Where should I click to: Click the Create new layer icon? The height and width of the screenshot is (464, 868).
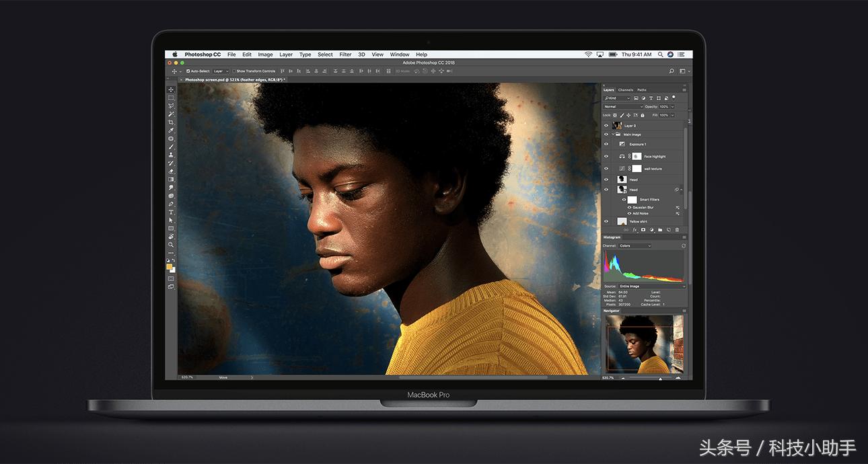tap(668, 229)
